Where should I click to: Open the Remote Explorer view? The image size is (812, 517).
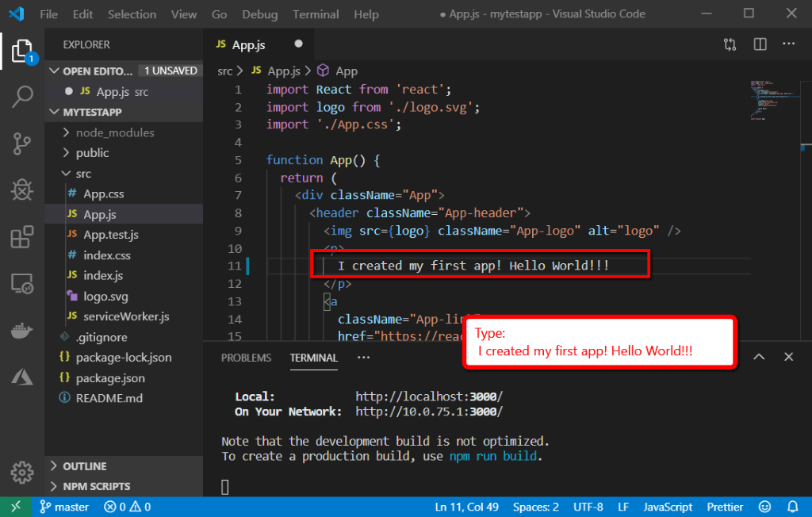click(21, 284)
